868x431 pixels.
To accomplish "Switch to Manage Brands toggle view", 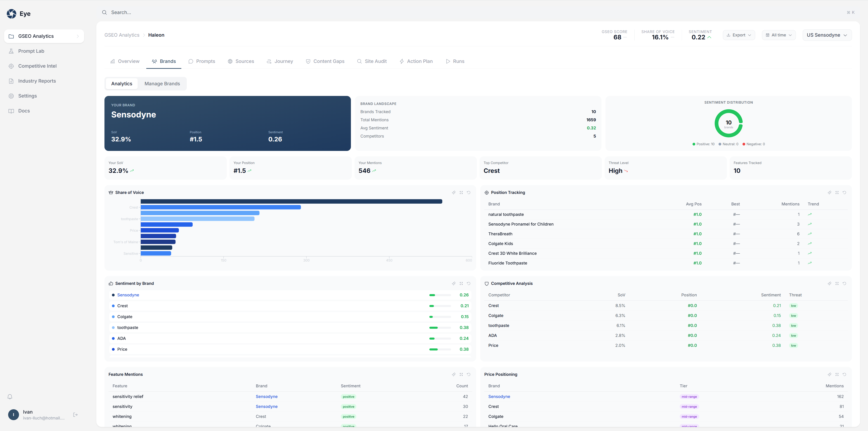I will pyautogui.click(x=162, y=84).
